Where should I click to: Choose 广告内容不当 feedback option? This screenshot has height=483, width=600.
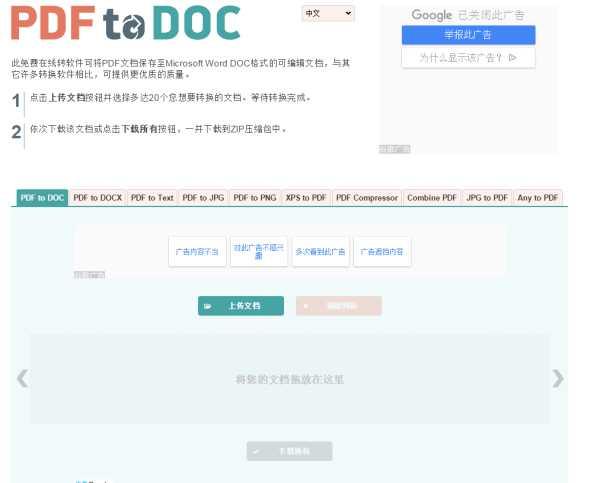pos(197,252)
